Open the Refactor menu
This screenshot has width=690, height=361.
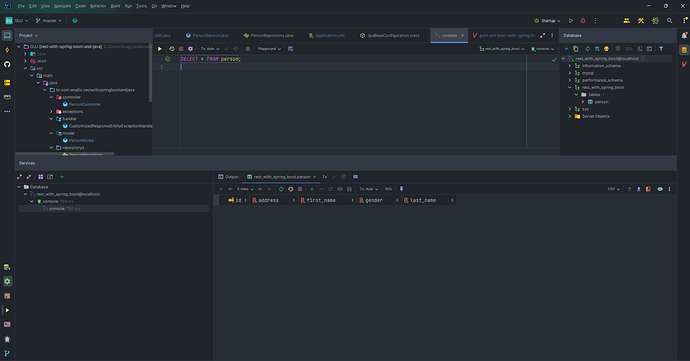coord(98,6)
